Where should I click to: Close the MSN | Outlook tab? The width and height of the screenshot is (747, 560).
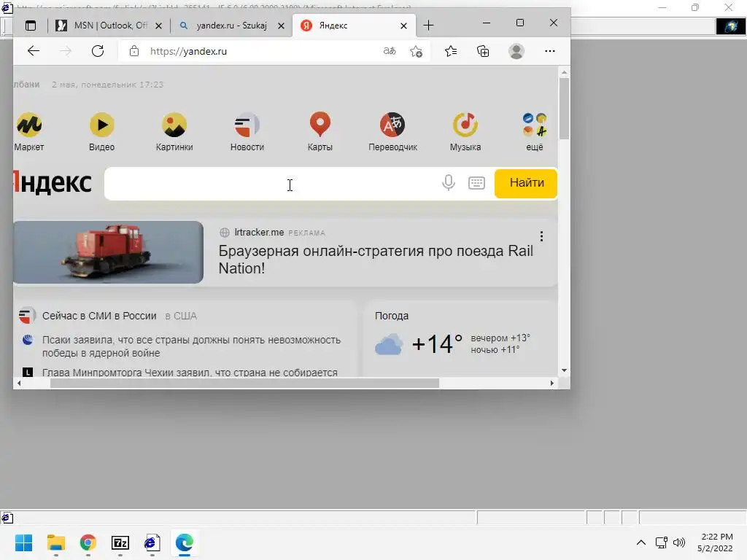pyautogui.click(x=158, y=26)
